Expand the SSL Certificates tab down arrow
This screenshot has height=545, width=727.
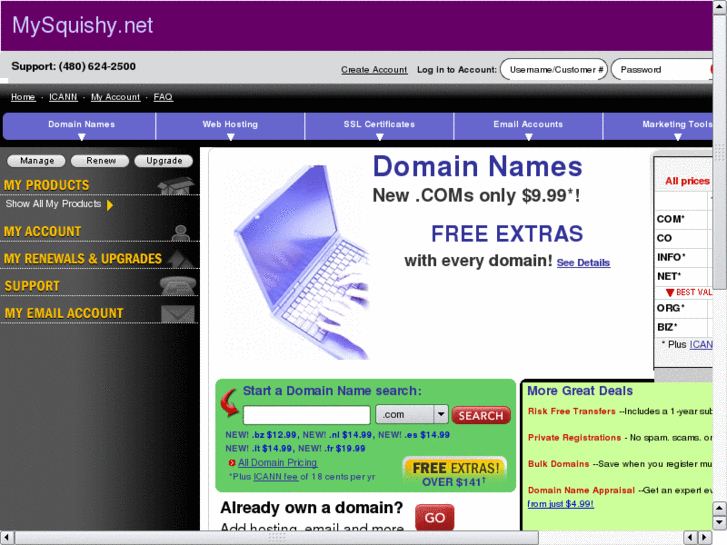(x=380, y=136)
